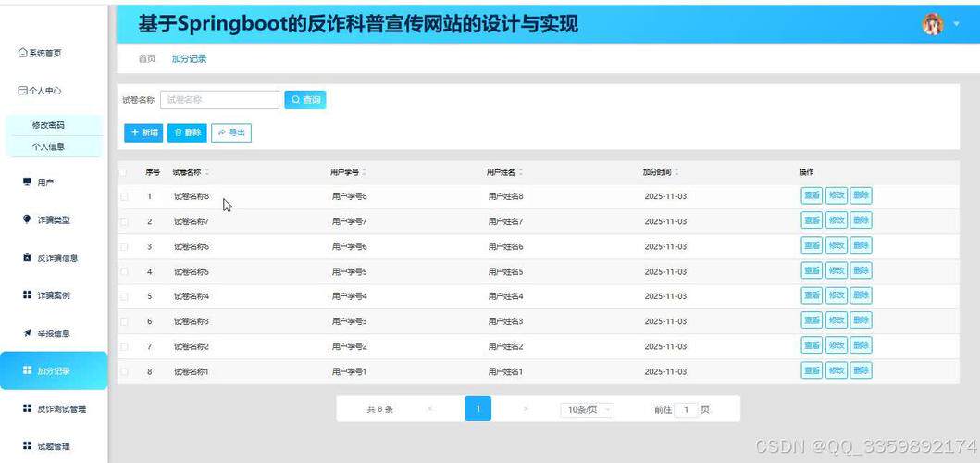Click the 反诈骗信息 clipboard icon
This screenshot has width=980, height=463.
pyautogui.click(x=27, y=257)
